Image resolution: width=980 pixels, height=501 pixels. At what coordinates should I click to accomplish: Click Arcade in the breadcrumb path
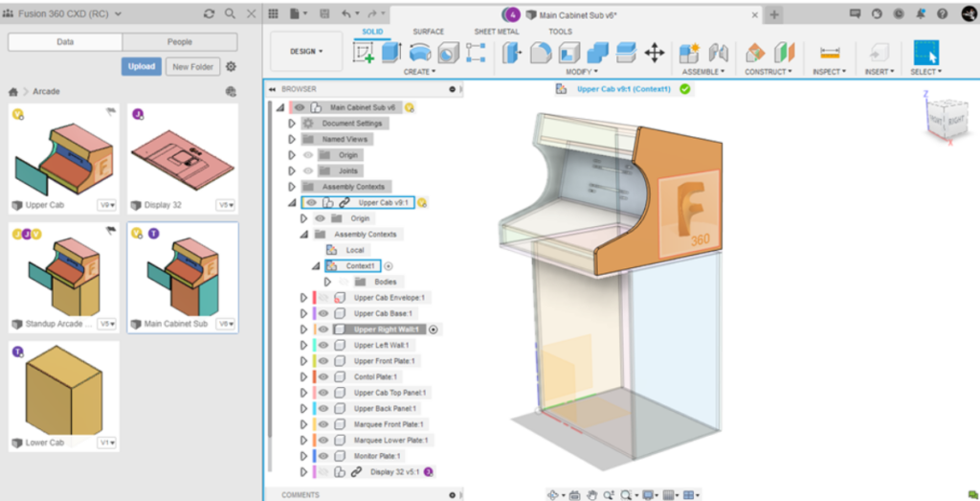click(x=46, y=91)
